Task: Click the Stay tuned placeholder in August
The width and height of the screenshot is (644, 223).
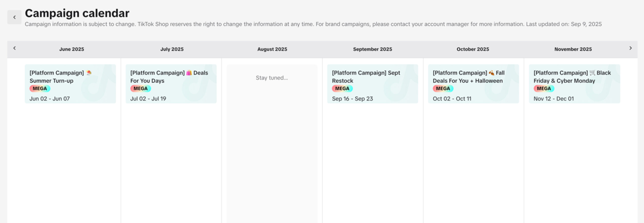Action: 272,78
